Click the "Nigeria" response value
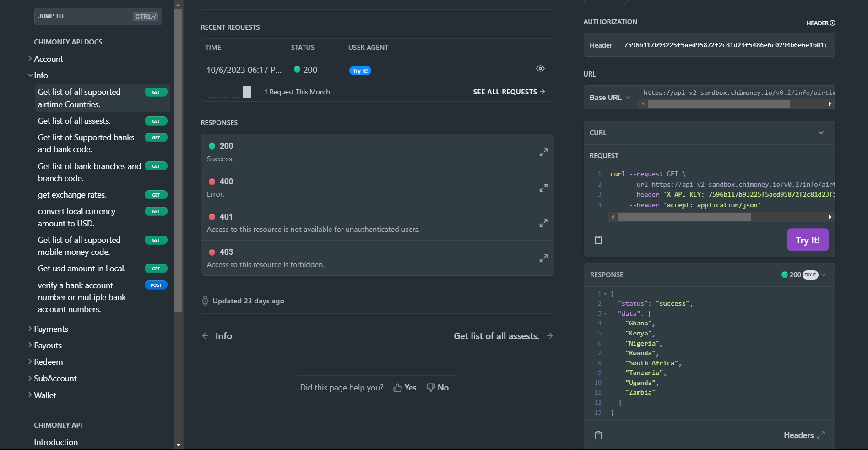The image size is (868, 450). pyautogui.click(x=642, y=344)
